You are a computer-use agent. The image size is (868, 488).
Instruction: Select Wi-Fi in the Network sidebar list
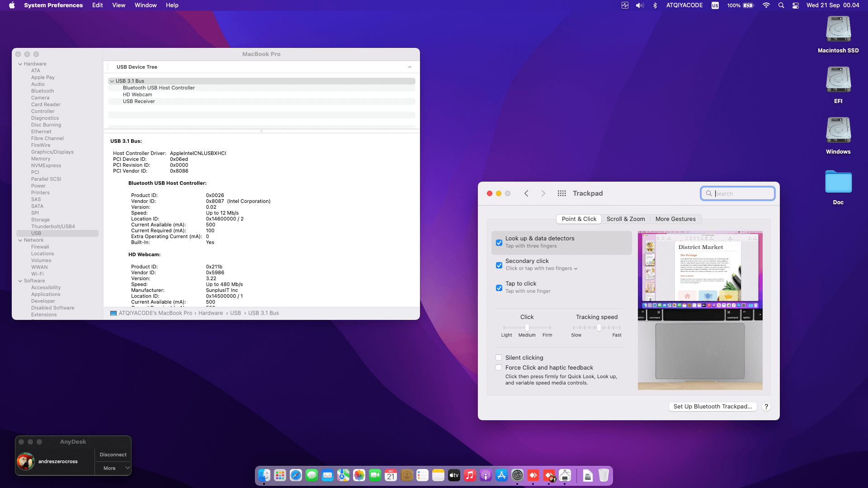[x=38, y=274]
